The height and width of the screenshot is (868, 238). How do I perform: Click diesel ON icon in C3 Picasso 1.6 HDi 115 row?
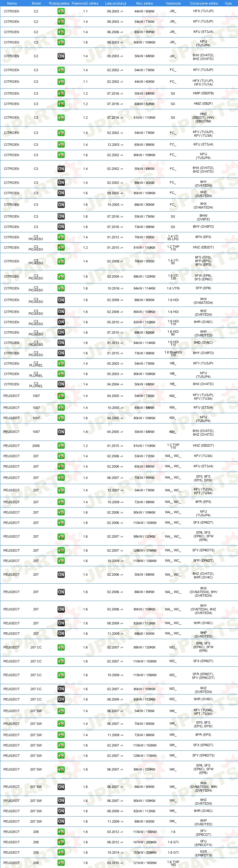pos(61,343)
